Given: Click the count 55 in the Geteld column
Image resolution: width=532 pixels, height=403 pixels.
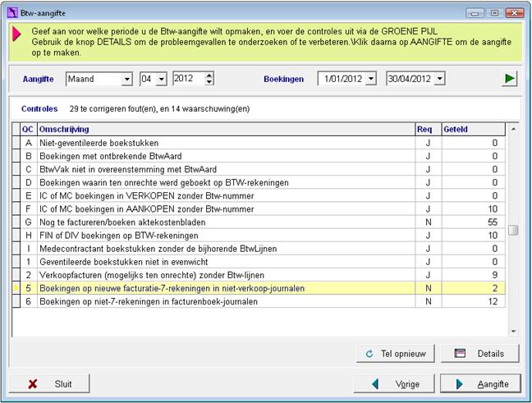Looking at the screenshot, I should click(x=493, y=222).
